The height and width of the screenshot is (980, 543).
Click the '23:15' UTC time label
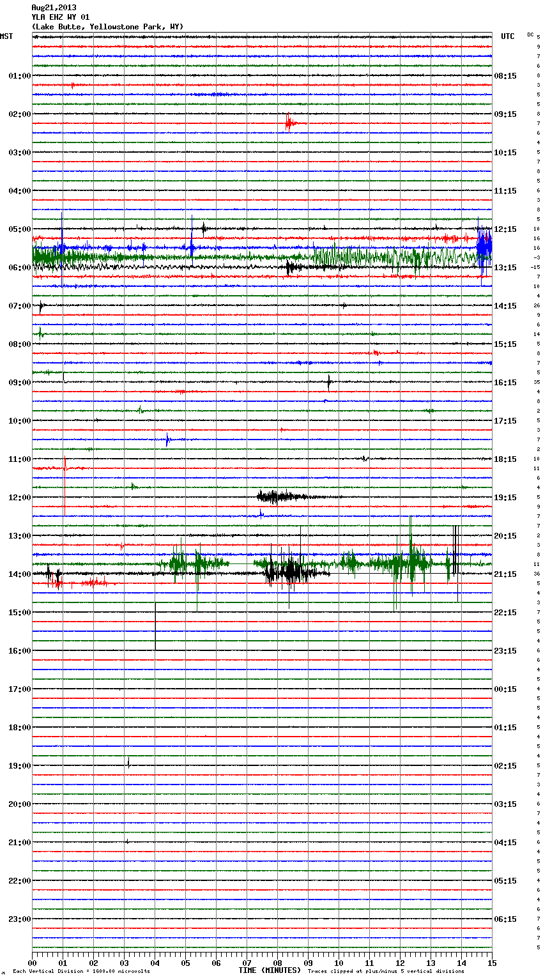tap(505, 651)
